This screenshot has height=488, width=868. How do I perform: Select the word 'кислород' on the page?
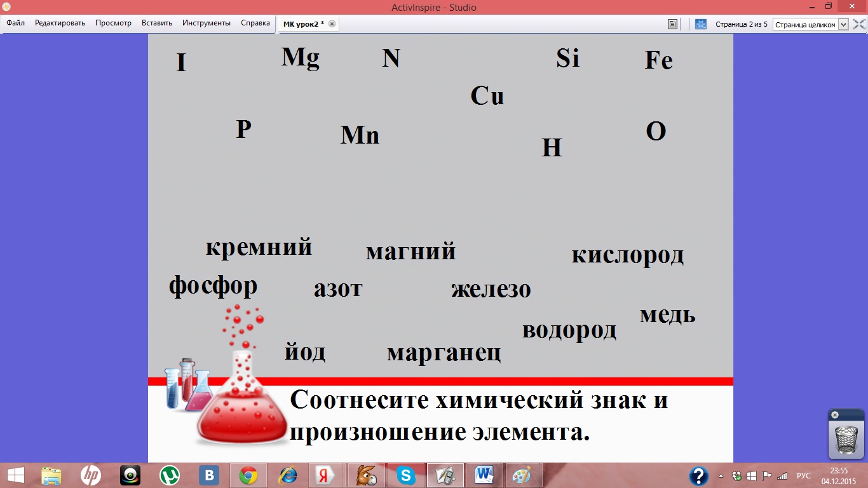point(627,255)
